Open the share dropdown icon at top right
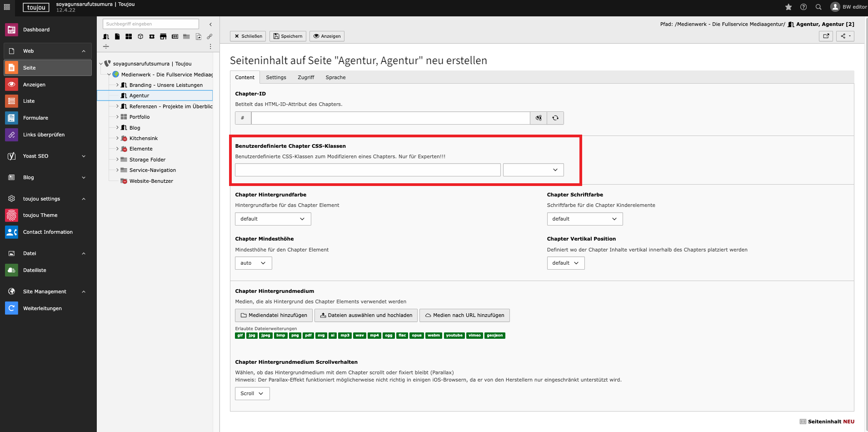 pyautogui.click(x=845, y=36)
